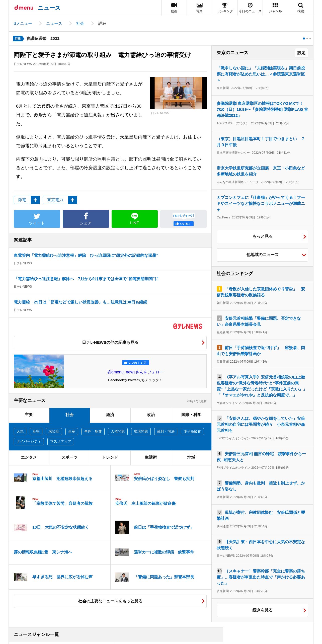The width and height of the screenshot is (322, 644).
Task: Open the 東京電力 tag
Action: (55, 200)
